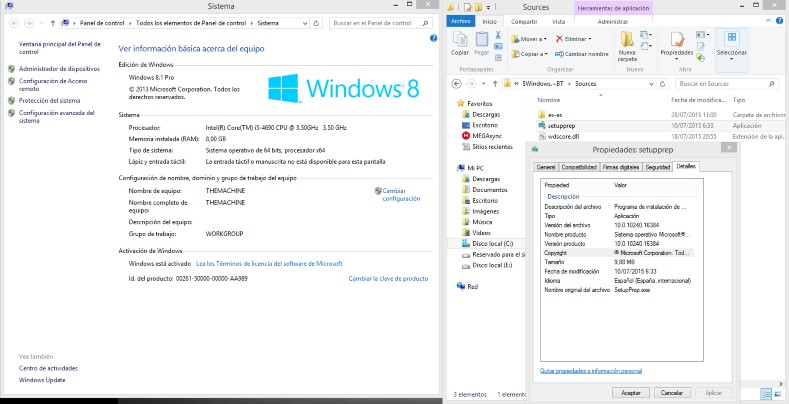This screenshot has height=404, width=789.
Task: Open the Archivo menu tab
Action: point(460,21)
